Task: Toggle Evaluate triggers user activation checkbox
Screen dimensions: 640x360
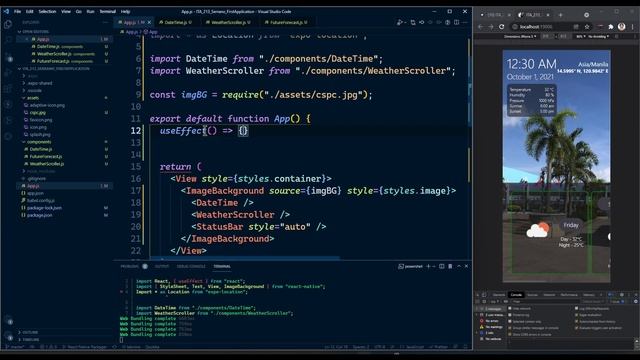Action: pyautogui.click(x=576, y=328)
